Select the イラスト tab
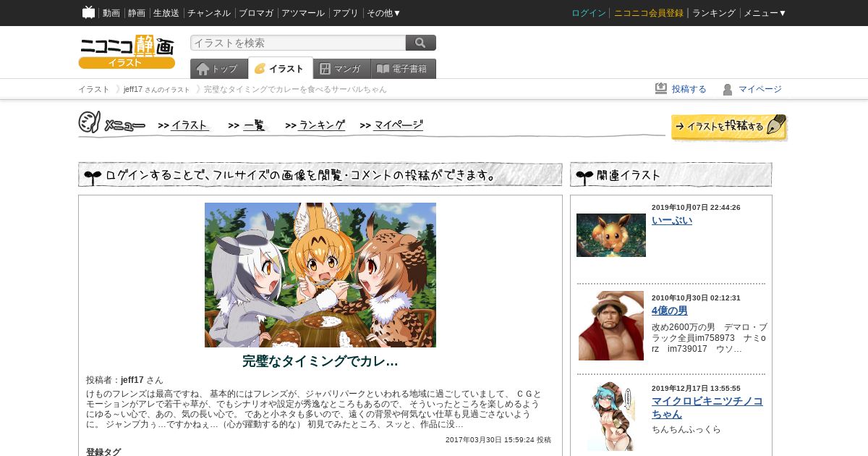The width and height of the screenshot is (868, 456). tap(281, 68)
